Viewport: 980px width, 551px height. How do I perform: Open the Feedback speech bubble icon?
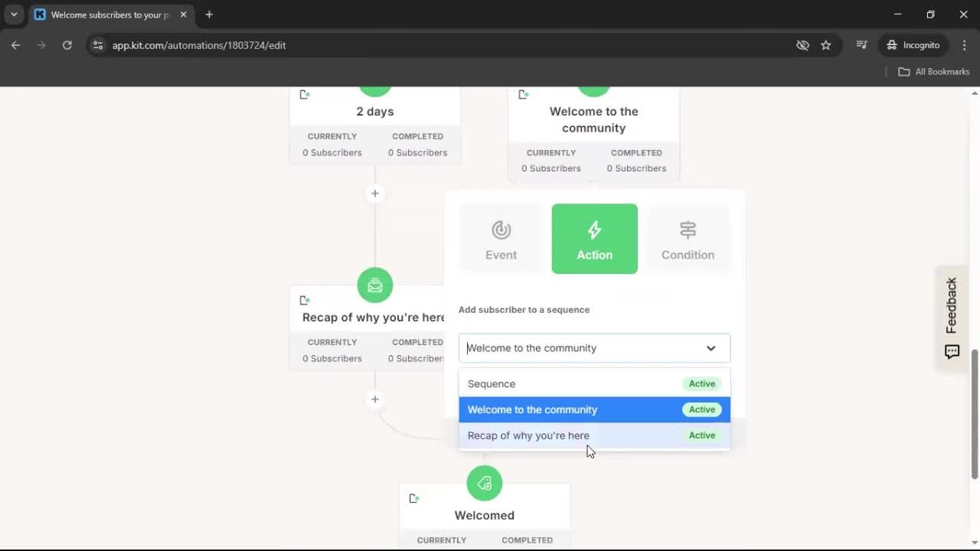(952, 351)
